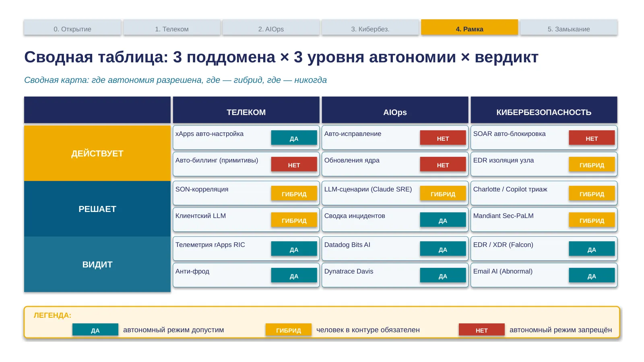Click the ГИБРИД badge beside Mandiant Sec-PaLM

tap(592, 220)
